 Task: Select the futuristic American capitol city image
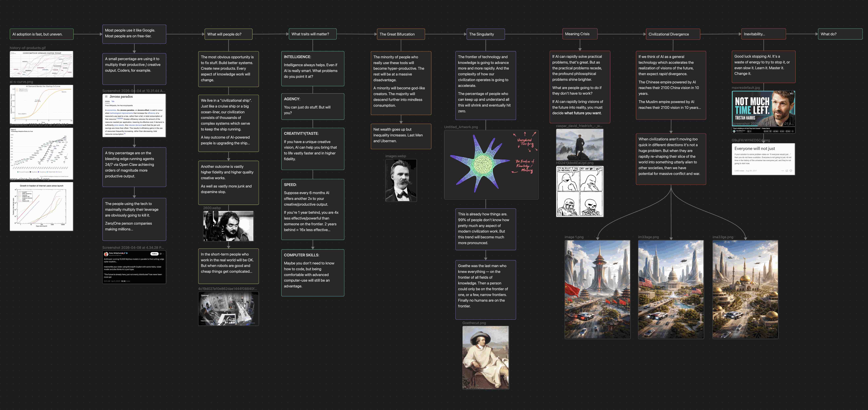(671, 289)
